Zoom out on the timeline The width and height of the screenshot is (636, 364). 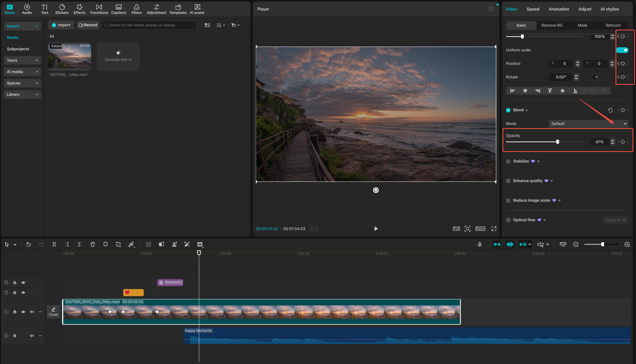point(576,244)
